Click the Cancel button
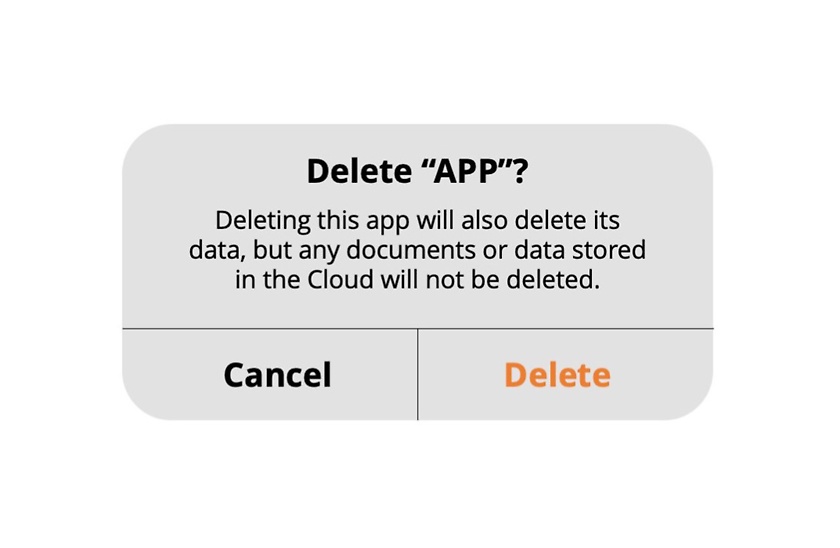Image resolution: width=840 pixels, height=548 pixels. coord(270,374)
